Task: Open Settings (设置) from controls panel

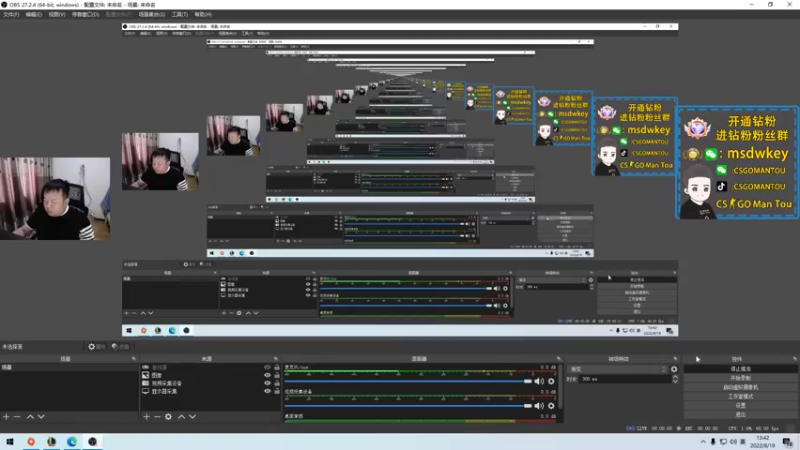Action: (x=740, y=406)
